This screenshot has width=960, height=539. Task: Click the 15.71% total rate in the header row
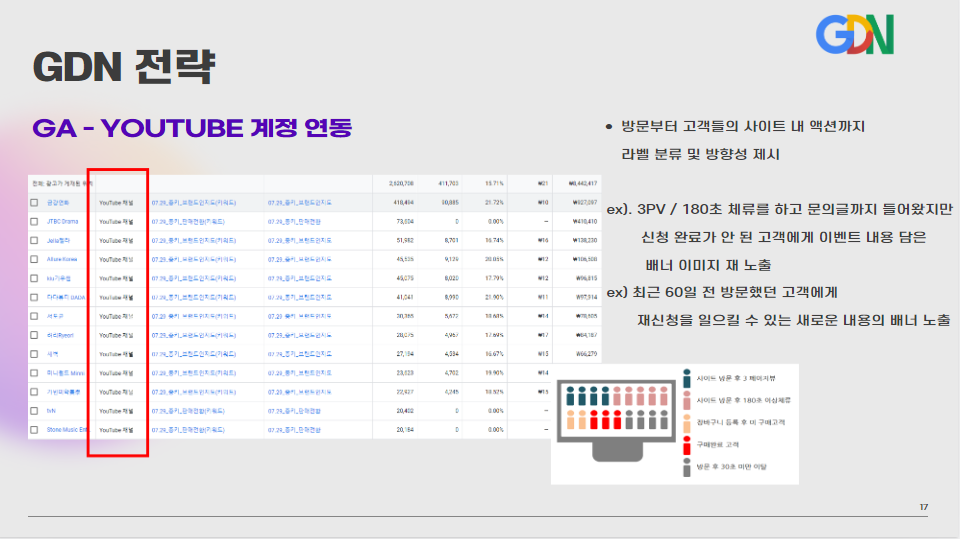pos(494,184)
